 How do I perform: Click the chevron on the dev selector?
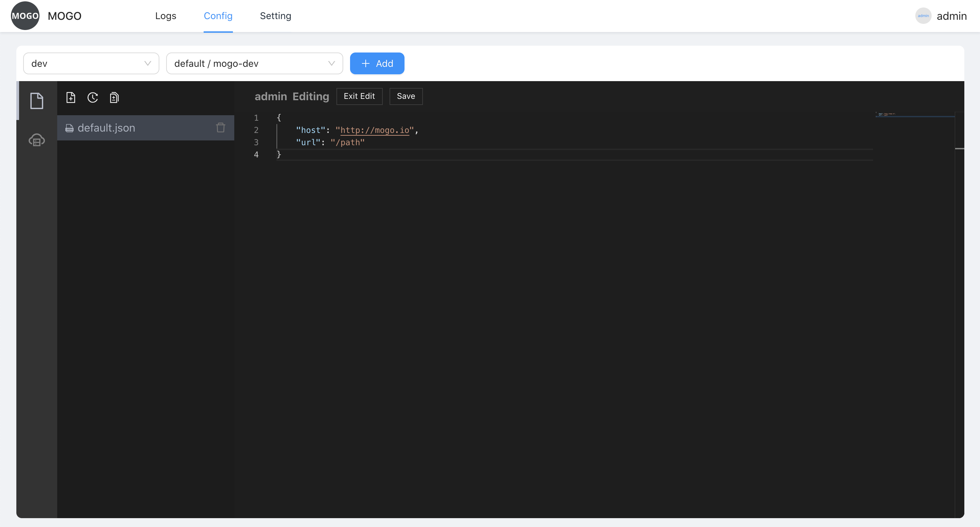click(x=148, y=64)
